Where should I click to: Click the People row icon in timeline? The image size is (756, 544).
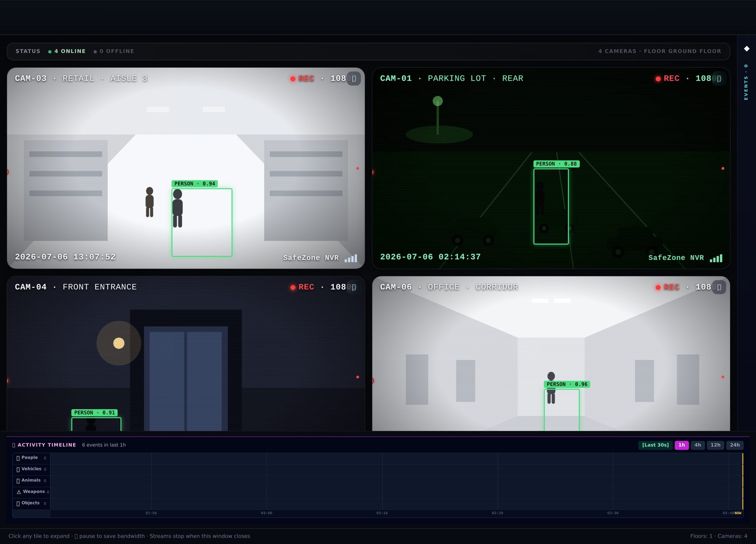18,458
